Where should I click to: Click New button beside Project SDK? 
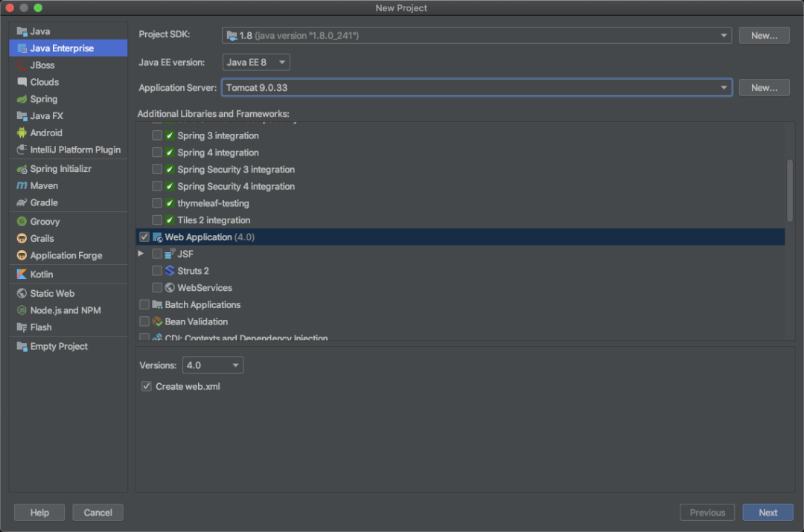click(764, 36)
